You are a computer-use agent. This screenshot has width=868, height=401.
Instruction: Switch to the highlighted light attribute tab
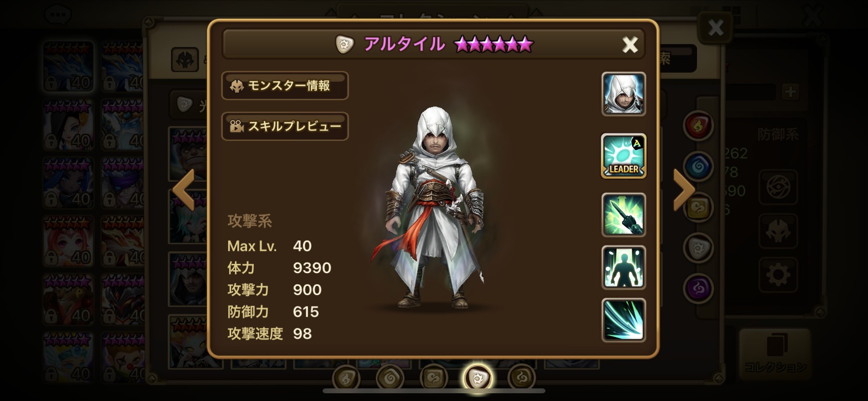click(x=478, y=377)
